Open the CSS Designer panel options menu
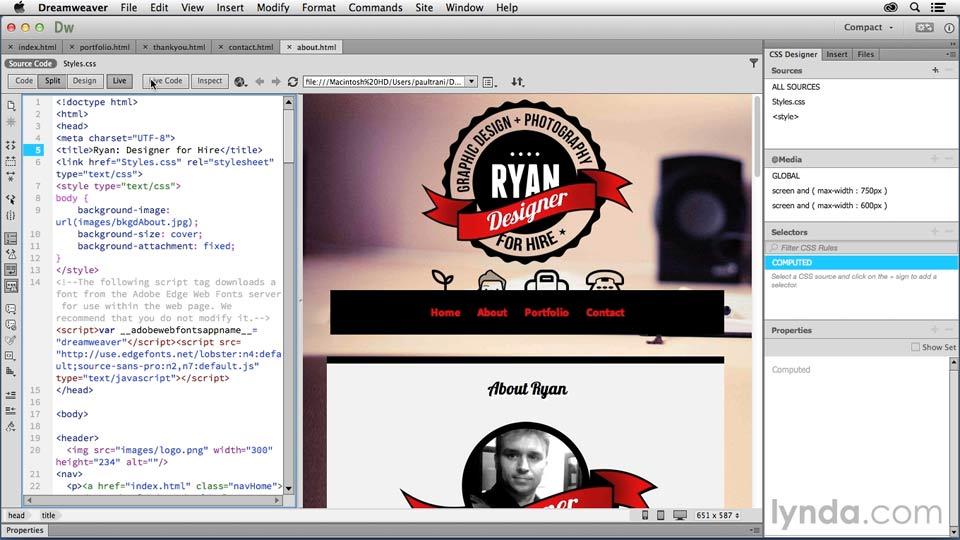The width and height of the screenshot is (960, 540). (x=950, y=54)
